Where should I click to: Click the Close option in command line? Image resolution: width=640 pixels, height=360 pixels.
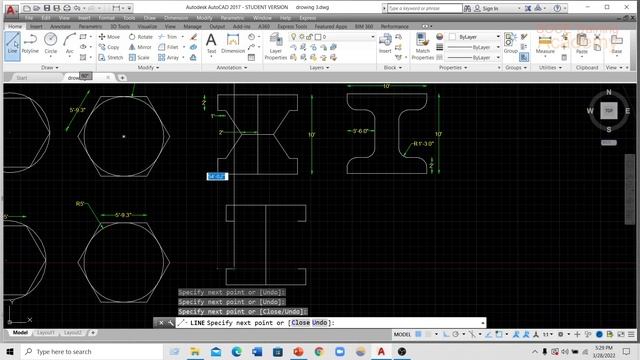(x=300, y=322)
